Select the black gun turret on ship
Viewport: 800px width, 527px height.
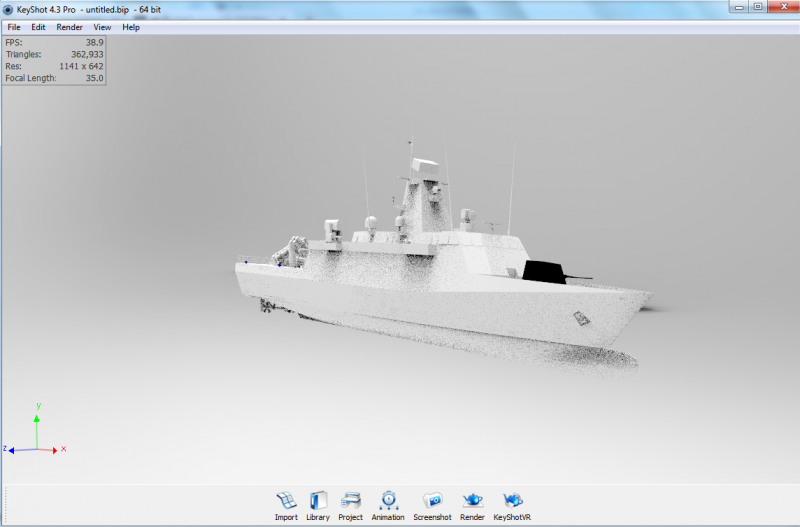544,271
